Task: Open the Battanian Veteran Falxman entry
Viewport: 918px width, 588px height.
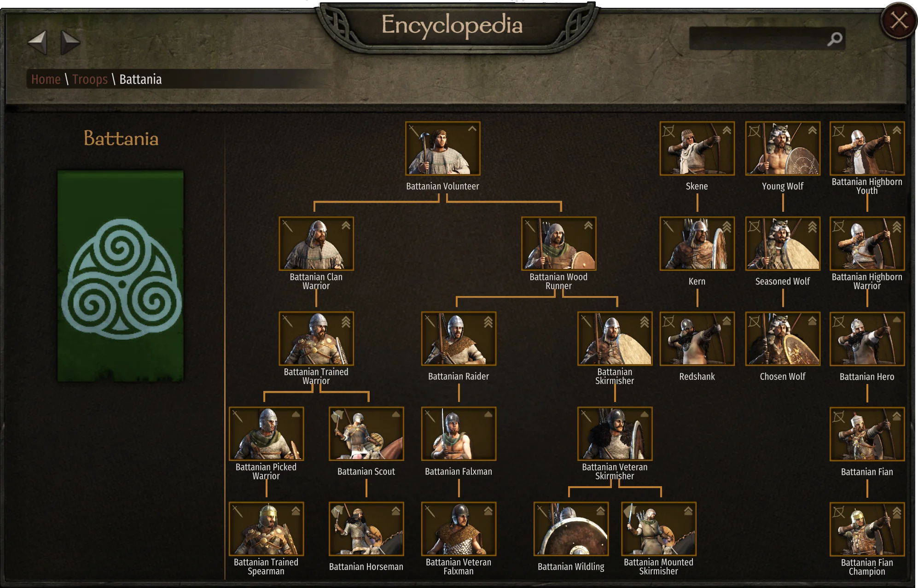Action: [459, 529]
